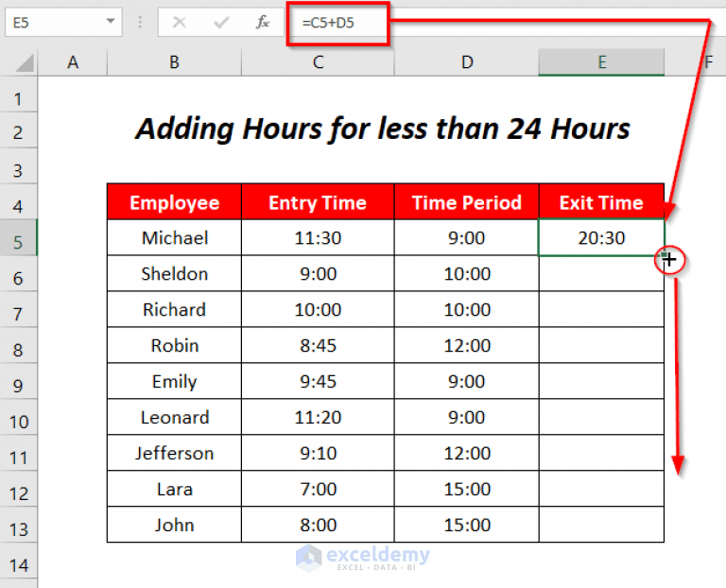Select John's empty Exit Time cell
The width and height of the screenshot is (726, 588).
pyautogui.click(x=601, y=525)
